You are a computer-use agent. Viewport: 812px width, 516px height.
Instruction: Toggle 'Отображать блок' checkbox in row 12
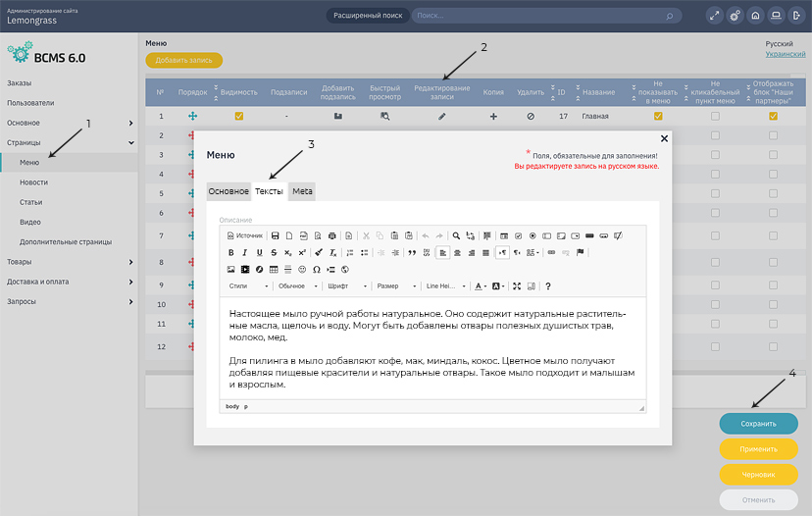coord(773,346)
